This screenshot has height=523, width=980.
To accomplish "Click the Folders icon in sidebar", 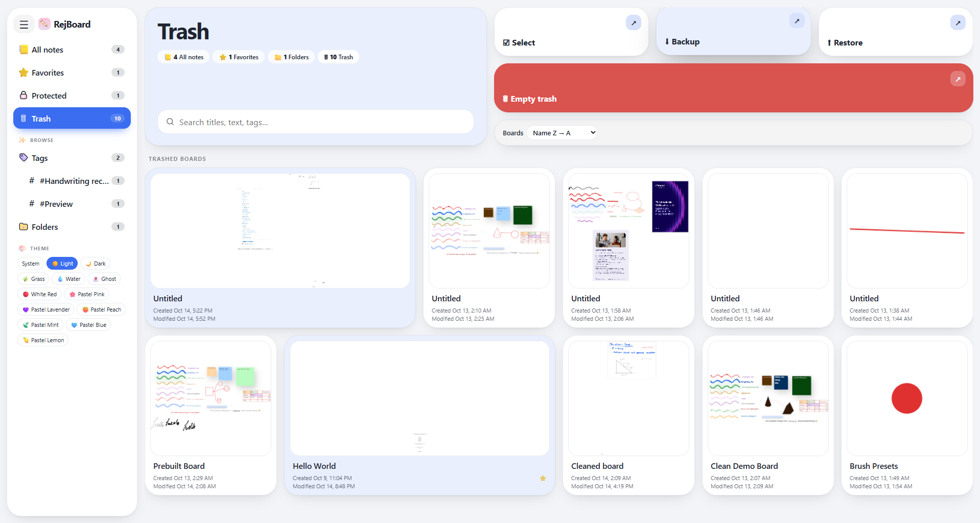I will [x=24, y=227].
